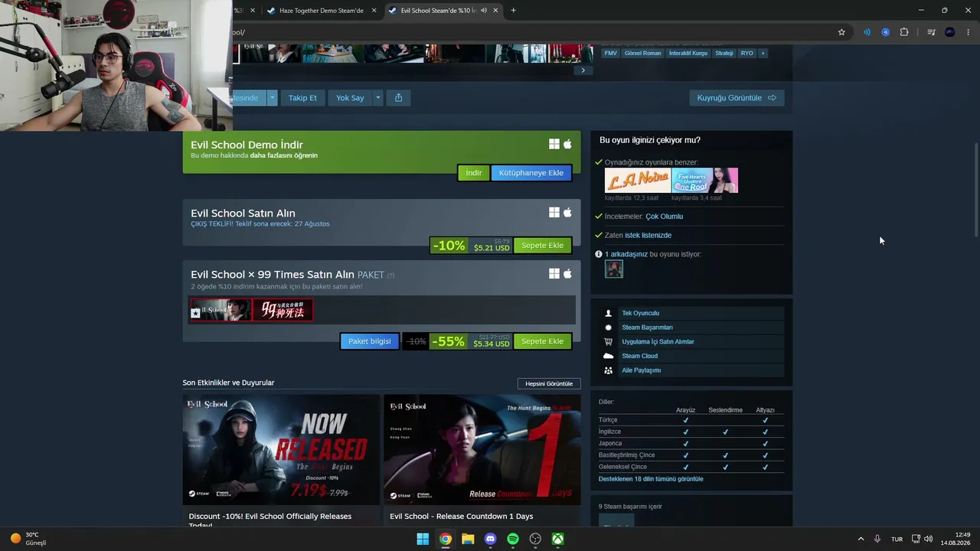Click the info icon next to 1 arkadaşınız
The width and height of the screenshot is (980, 551).
tap(599, 254)
